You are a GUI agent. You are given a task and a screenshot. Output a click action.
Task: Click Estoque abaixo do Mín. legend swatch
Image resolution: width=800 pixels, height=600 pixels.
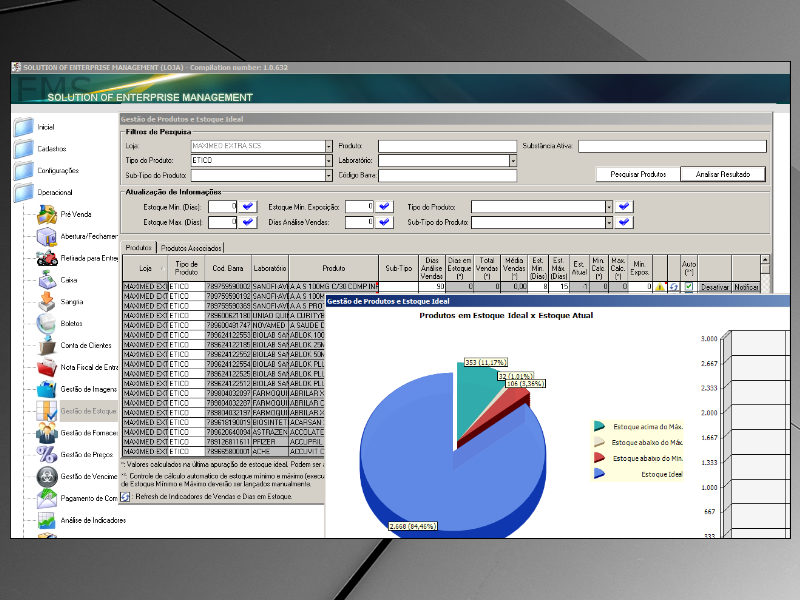(599, 458)
